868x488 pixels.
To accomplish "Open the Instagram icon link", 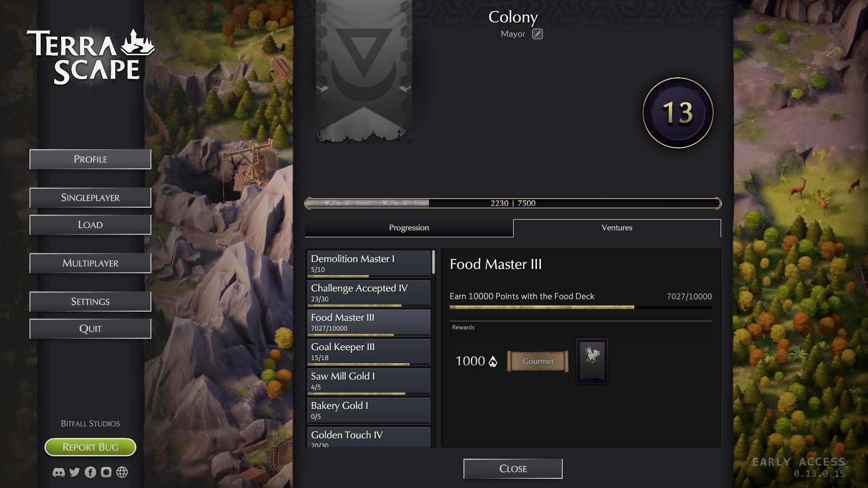I will point(106,472).
